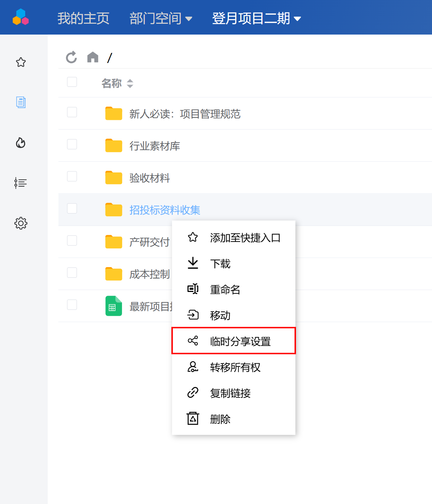Go to 我的主页 tab

click(84, 18)
